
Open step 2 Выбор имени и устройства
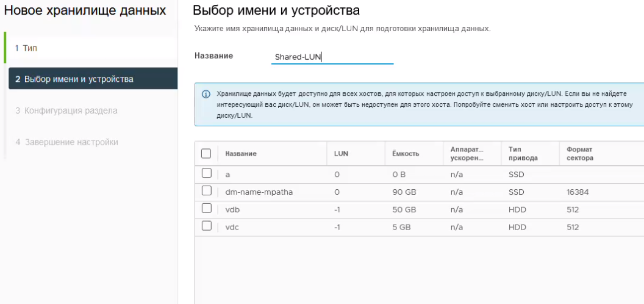click(93, 79)
